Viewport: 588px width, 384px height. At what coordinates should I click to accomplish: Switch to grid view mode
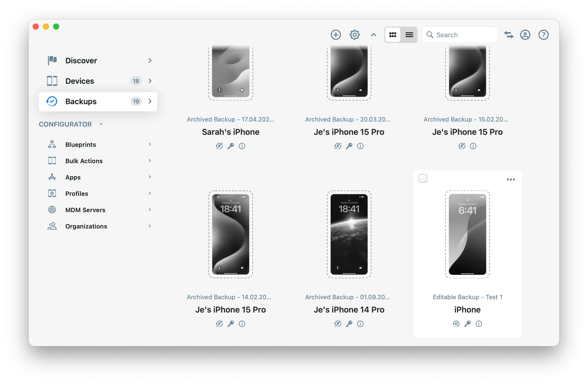click(x=393, y=34)
